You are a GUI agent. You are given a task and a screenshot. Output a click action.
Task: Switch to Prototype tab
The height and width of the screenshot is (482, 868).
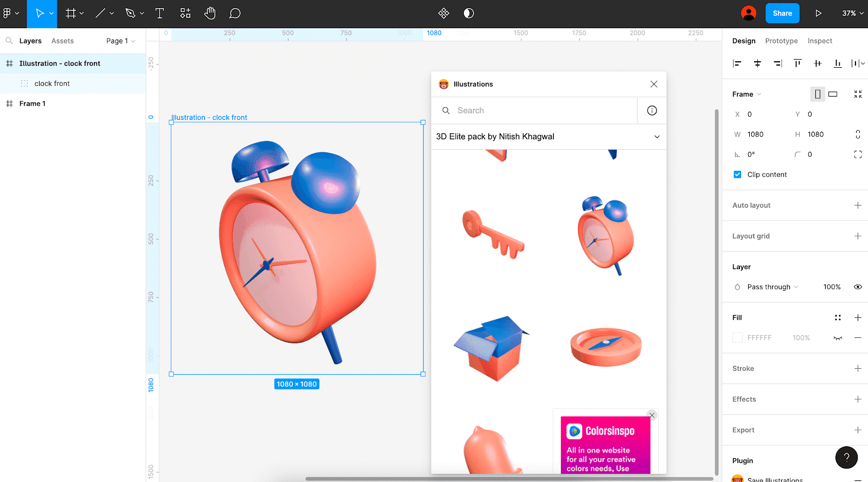781,41
